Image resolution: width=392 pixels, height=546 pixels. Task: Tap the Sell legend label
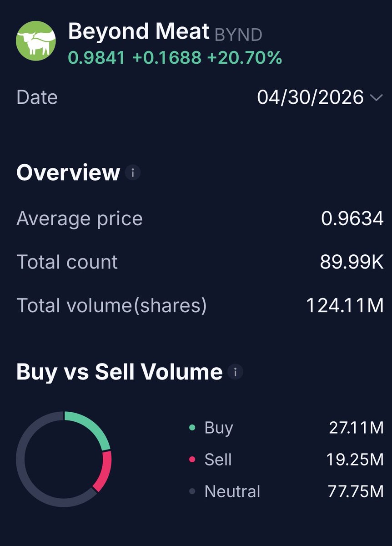[x=218, y=460]
